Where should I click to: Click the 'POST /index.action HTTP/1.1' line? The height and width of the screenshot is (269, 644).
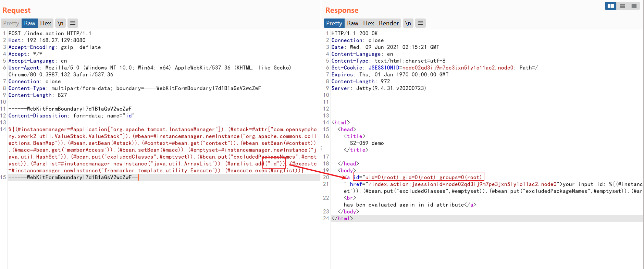(50, 33)
